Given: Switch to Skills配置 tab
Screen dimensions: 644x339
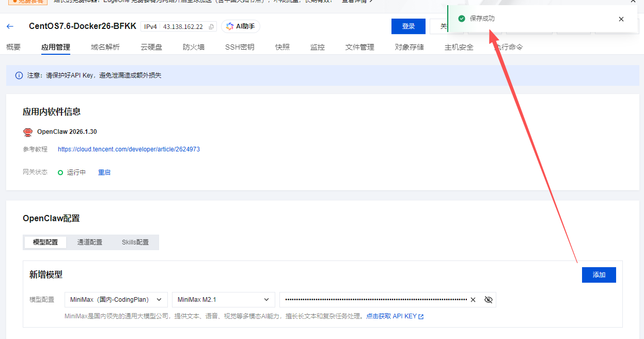Looking at the screenshot, I should 135,242.
